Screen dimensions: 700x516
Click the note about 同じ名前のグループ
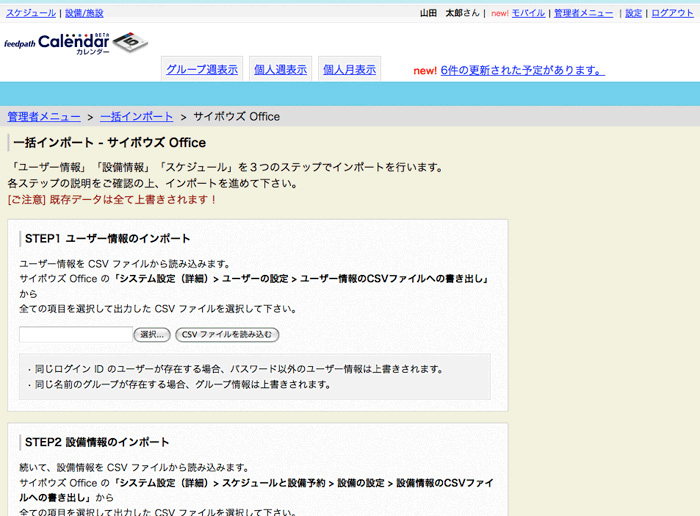coord(179,384)
